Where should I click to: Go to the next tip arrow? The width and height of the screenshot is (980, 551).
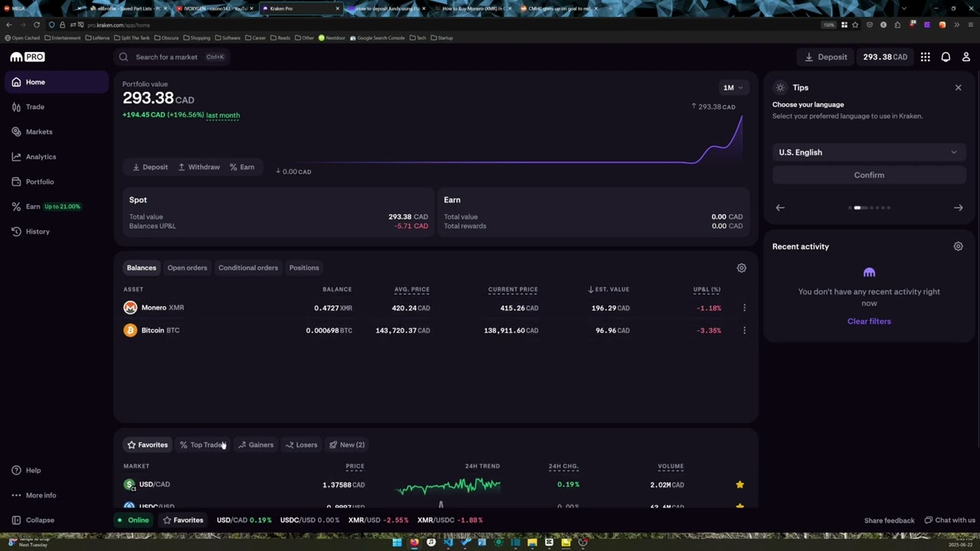point(958,207)
